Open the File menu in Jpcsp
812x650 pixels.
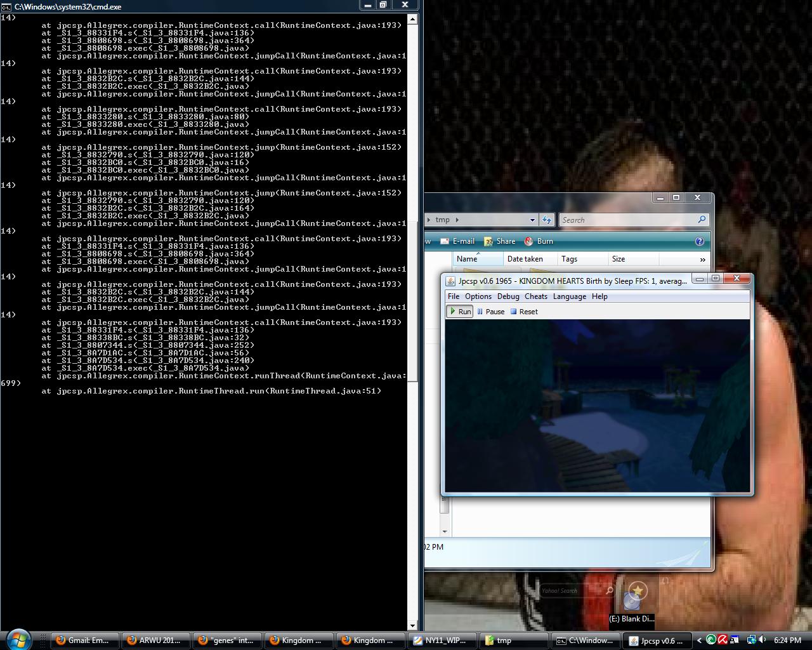(454, 296)
